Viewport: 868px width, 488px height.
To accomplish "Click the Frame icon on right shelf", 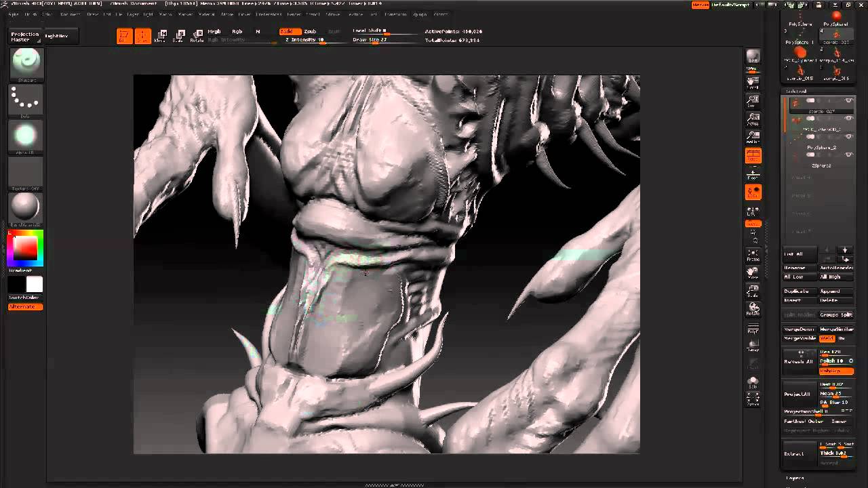I will click(x=753, y=255).
